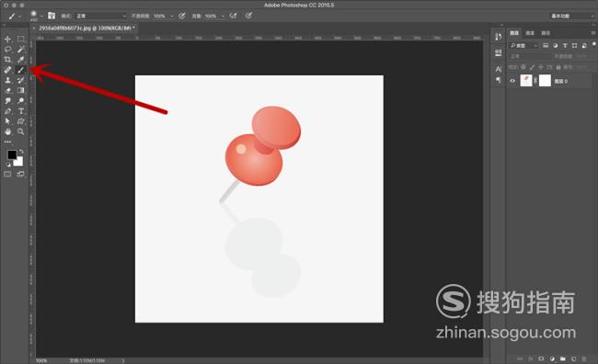598x364 pixels.
Task: Select the Move tool
Action: (7, 39)
